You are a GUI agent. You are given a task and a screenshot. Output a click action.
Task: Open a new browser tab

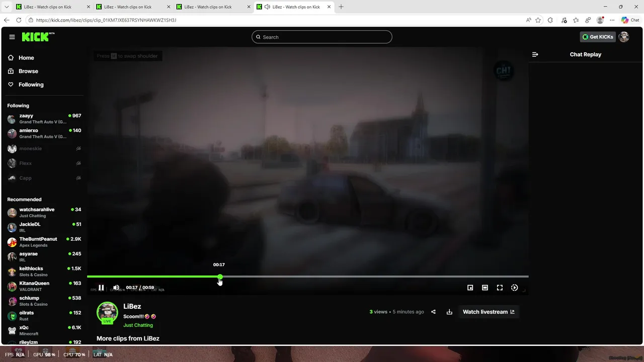[x=341, y=7]
